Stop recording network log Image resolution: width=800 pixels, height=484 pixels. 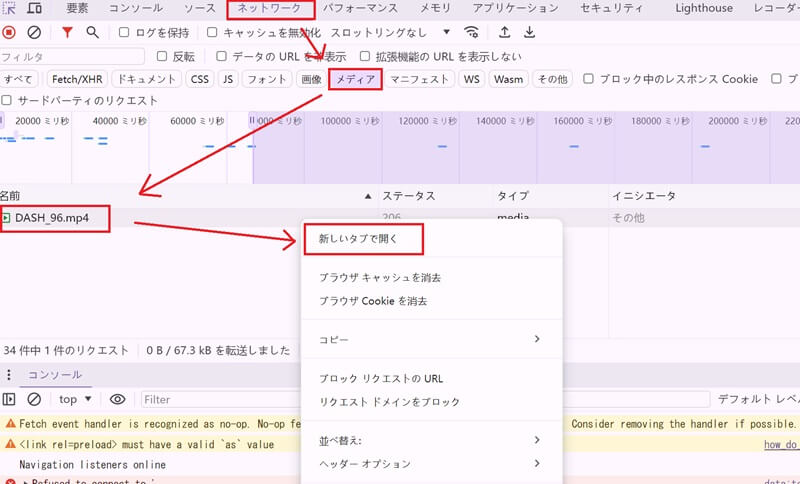coord(9,33)
